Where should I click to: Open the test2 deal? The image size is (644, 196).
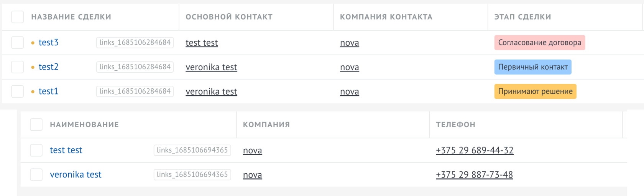pyautogui.click(x=49, y=67)
